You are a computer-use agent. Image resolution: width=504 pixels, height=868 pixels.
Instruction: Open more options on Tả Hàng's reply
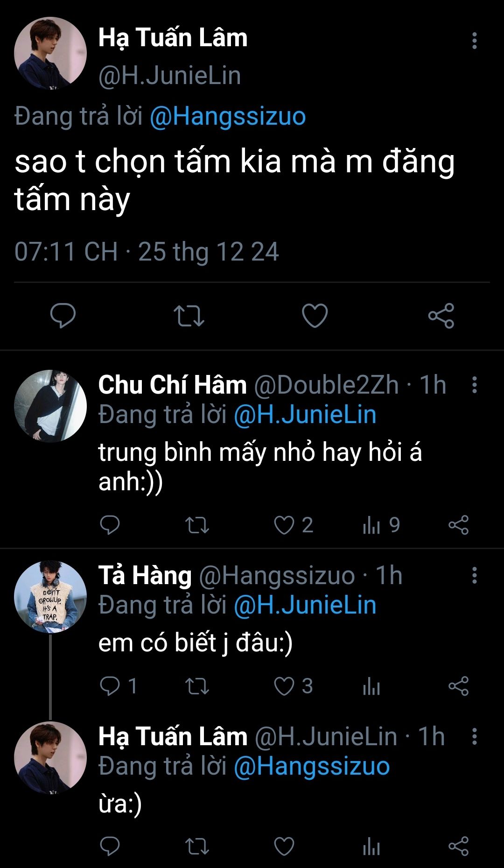coord(474,576)
